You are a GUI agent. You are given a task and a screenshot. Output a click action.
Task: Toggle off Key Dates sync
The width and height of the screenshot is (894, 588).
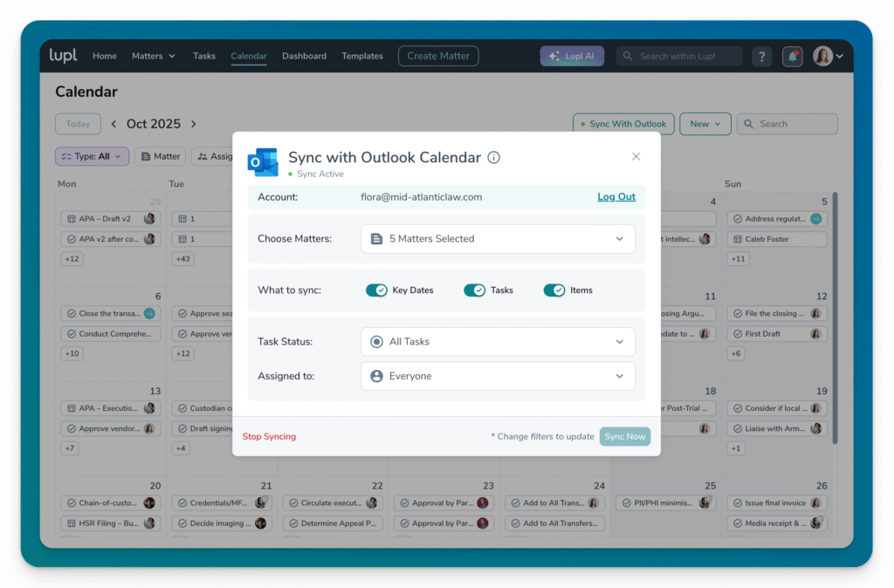coord(376,291)
